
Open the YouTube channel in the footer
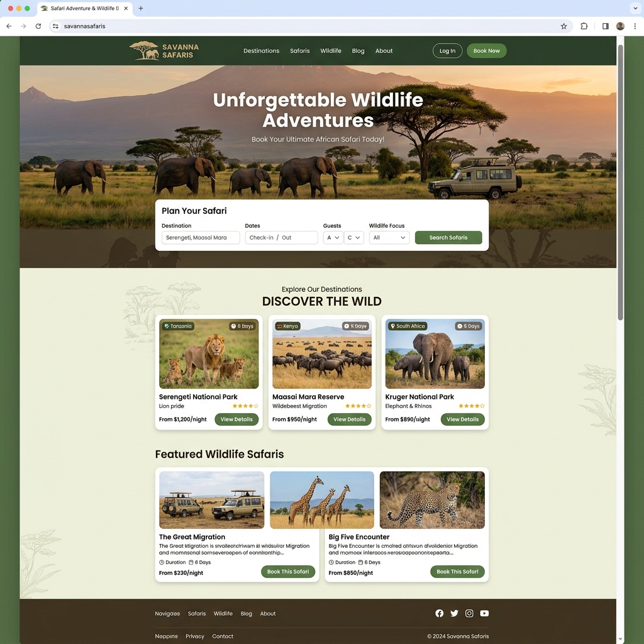pyautogui.click(x=484, y=613)
